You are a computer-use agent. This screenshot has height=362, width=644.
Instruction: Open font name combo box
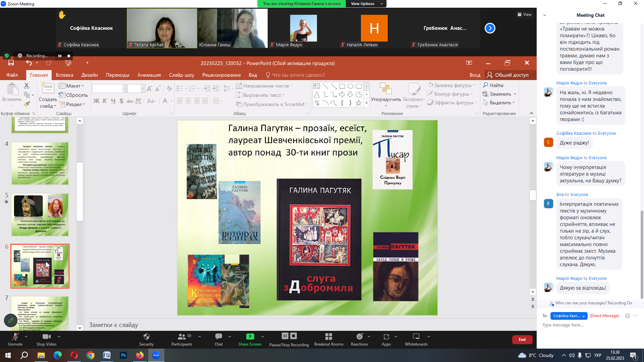109,88
